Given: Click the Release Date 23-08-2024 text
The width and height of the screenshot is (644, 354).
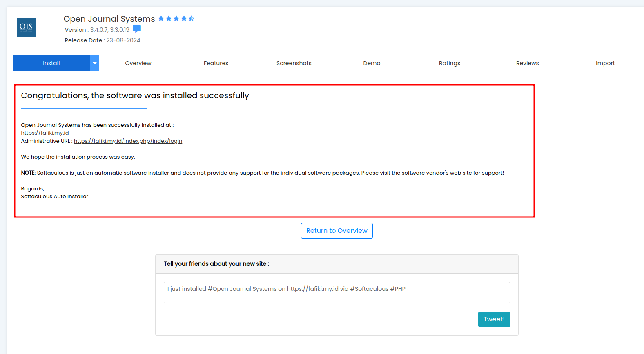Looking at the screenshot, I should click(103, 40).
